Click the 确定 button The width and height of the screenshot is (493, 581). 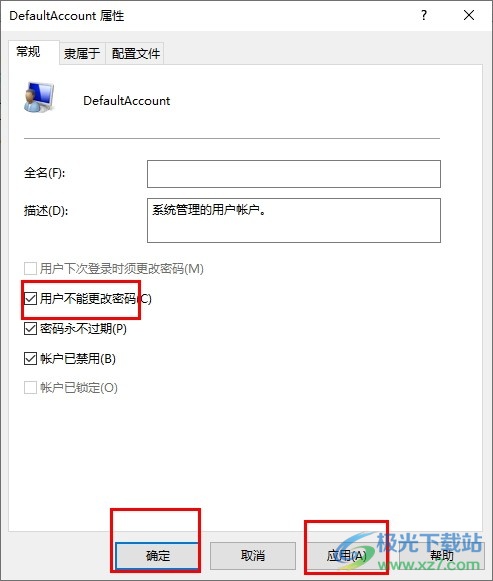tap(157, 555)
